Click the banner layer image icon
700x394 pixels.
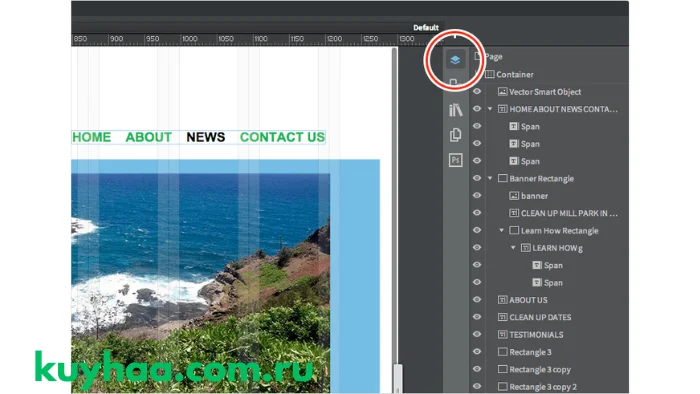click(514, 196)
